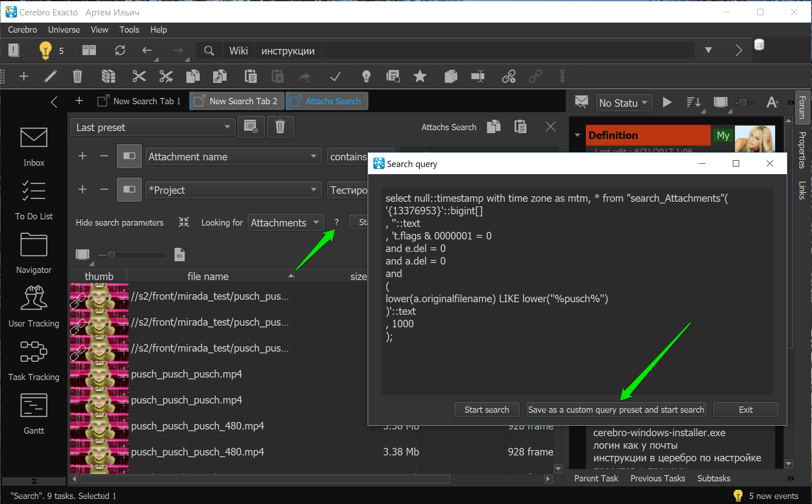Toggle the two-column layout icon

pos(89,51)
